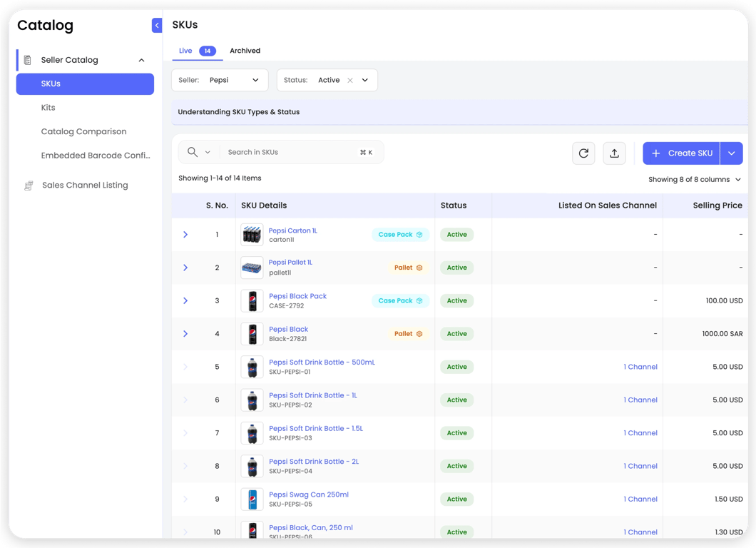Click the Showing 1-14 of 14 Items text
The width and height of the screenshot is (756, 548).
click(220, 178)
